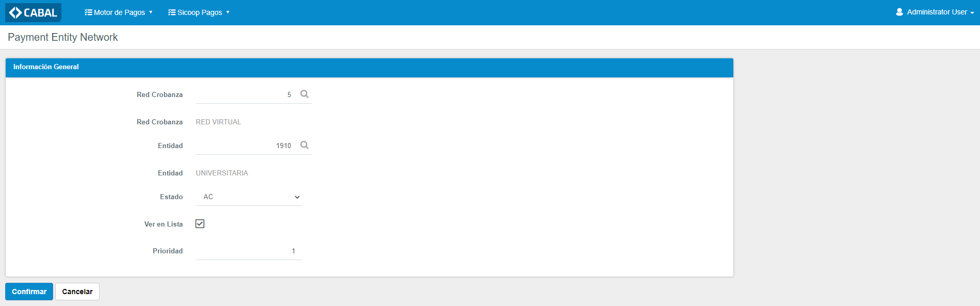Click the Administrator User avatar icon
This screenshot has height=306, width=980.
899,12
